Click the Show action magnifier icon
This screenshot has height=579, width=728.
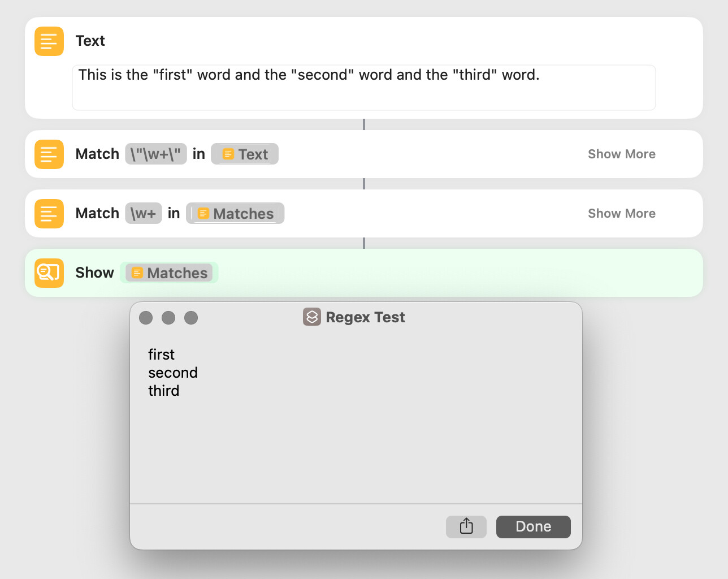pos(49,273)
